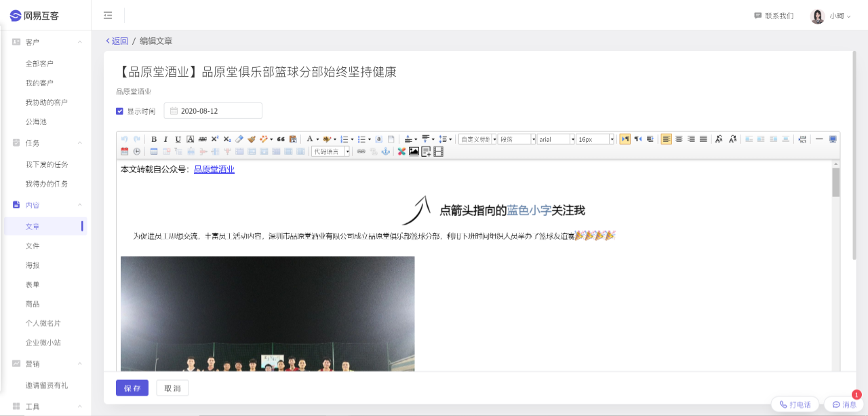Convert text to uppercase

(719, 139)
